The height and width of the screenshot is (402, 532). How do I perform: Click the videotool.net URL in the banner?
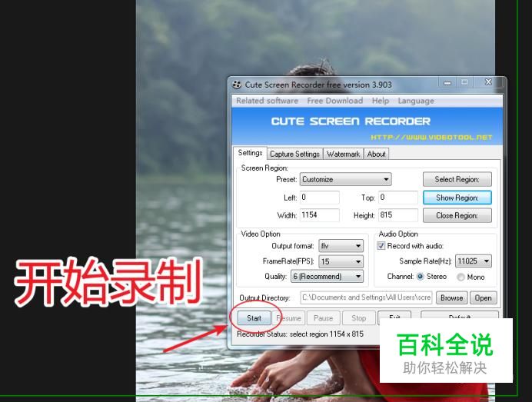click(431, 138)
